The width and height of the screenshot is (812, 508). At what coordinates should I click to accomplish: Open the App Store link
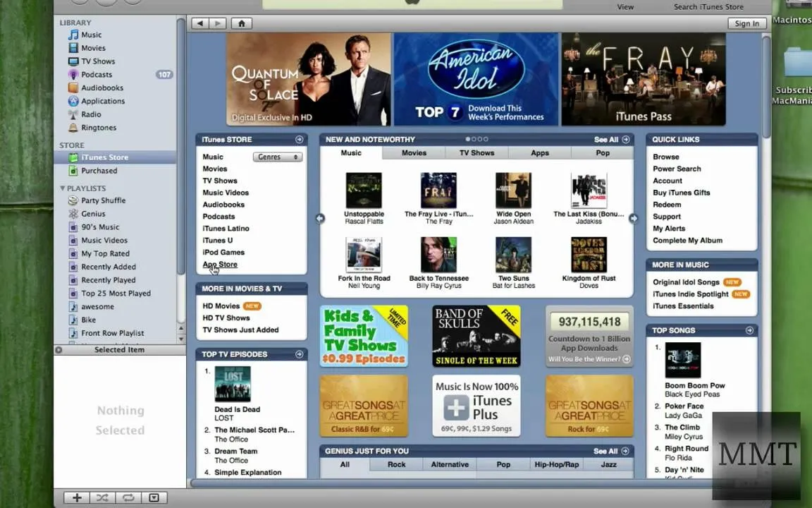coord(220,265)
